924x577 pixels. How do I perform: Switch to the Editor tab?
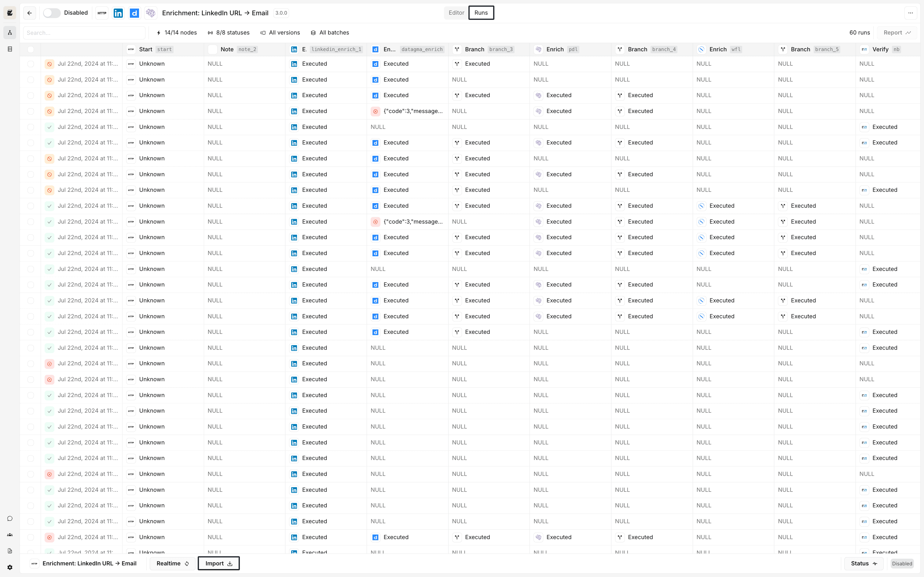(x=456, y=13)
